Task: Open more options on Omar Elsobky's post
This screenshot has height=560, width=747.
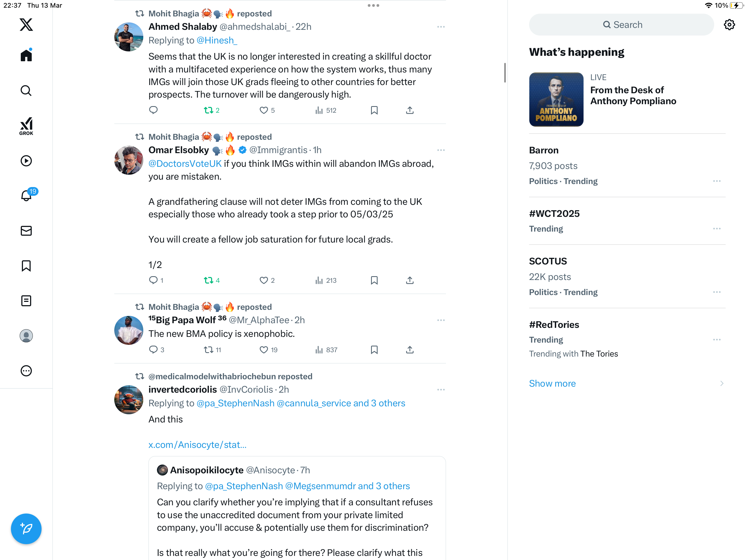Action: pyautogui.click(x=440, y=150)
